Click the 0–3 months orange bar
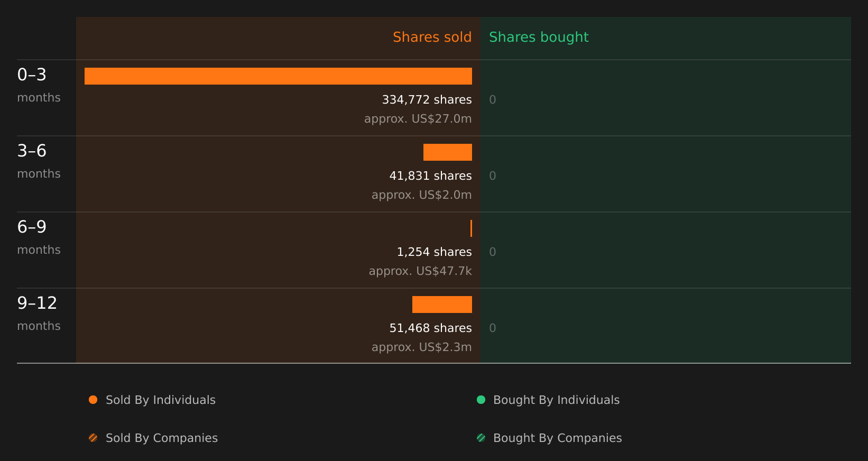Image resolution: width=868 pixels, height=461 pixels. click(278, 76)
